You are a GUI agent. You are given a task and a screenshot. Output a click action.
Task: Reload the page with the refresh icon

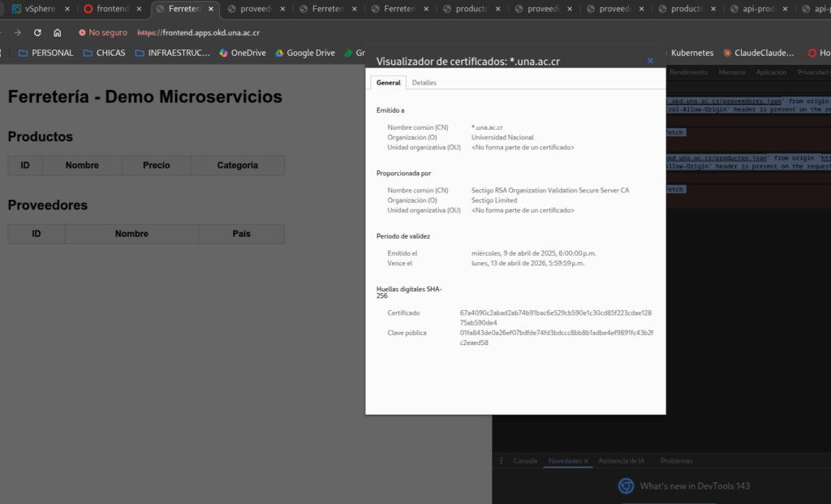[37, 32]
